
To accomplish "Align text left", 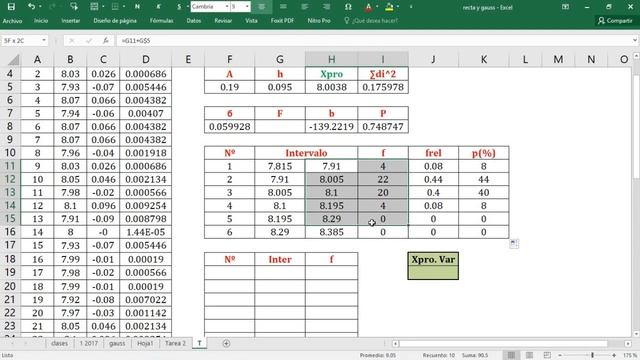I will coord(304,7).
